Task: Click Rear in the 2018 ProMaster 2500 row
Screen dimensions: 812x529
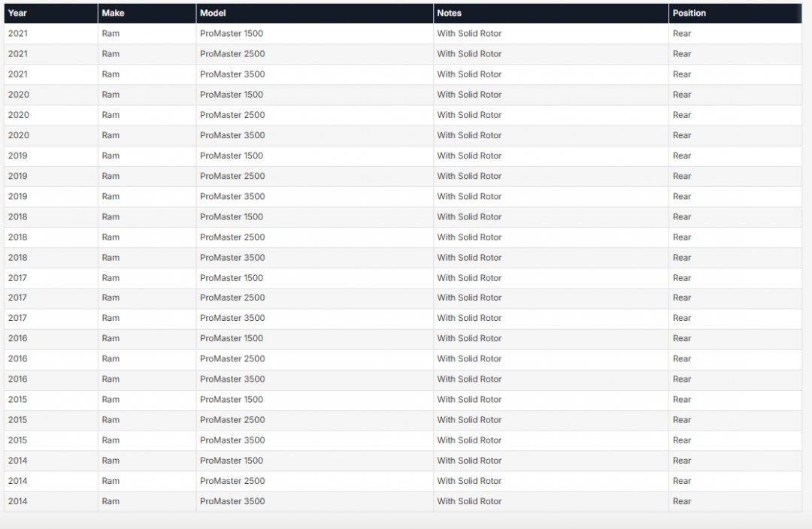Action: (682, 237)
